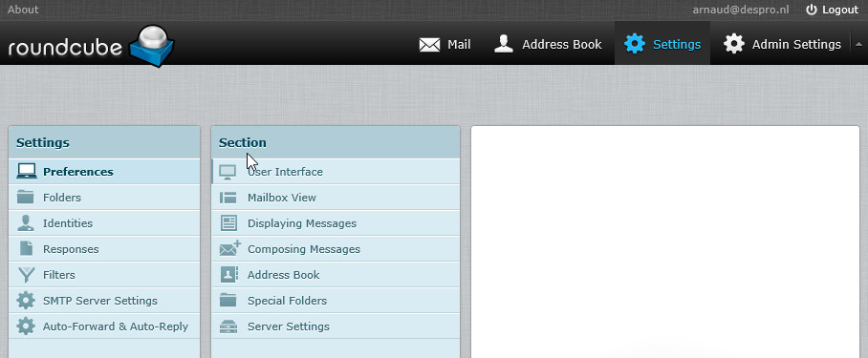Select Filters in Settings list
Viewport: 868px width, 358px height.
(x=104, y=275)
